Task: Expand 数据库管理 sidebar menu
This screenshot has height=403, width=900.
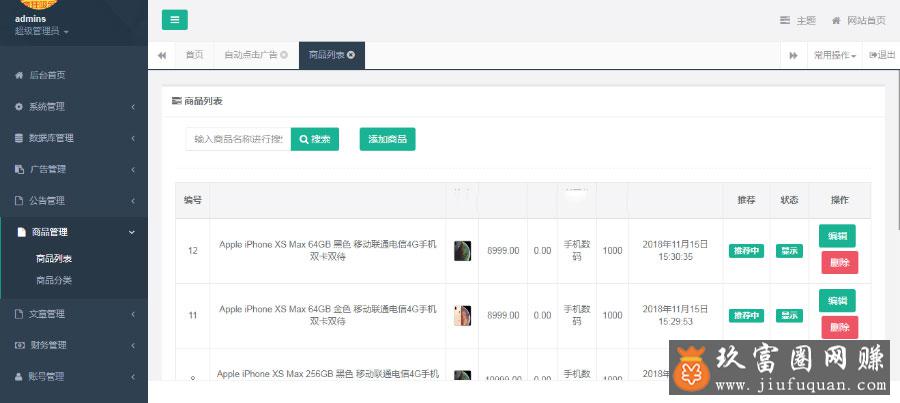Action: coord(73,138)
